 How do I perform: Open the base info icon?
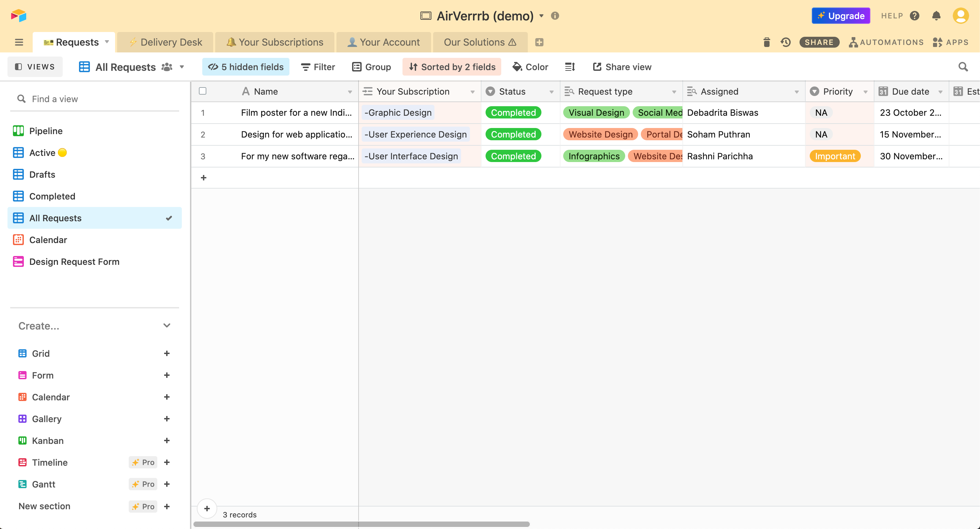[555, 16]
